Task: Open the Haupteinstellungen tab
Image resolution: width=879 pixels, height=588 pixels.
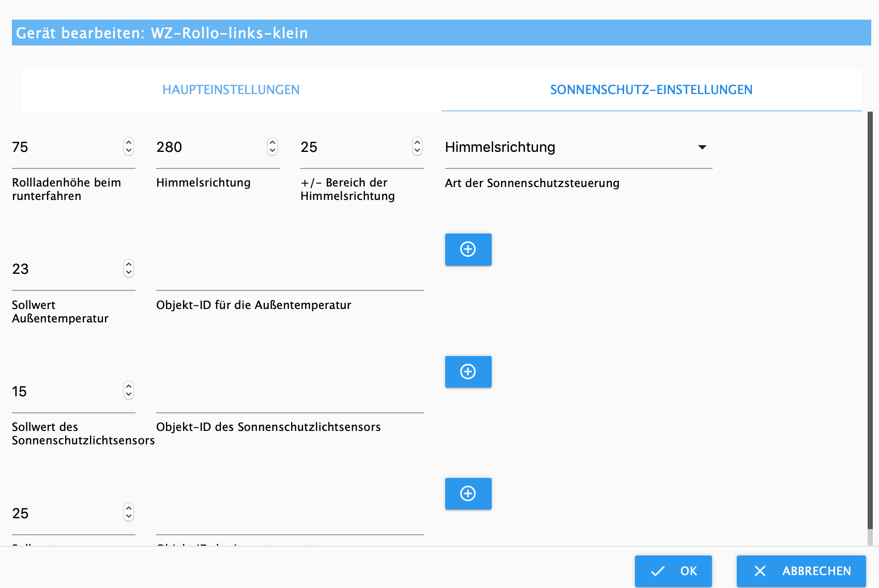Action: click(231, 90)
